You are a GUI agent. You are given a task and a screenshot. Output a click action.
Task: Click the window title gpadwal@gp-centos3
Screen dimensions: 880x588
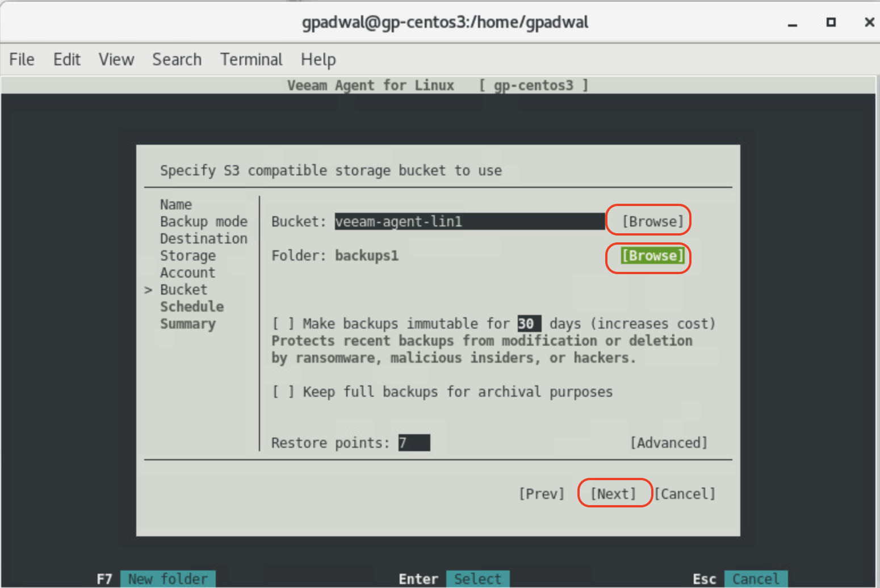click(445, 22)
